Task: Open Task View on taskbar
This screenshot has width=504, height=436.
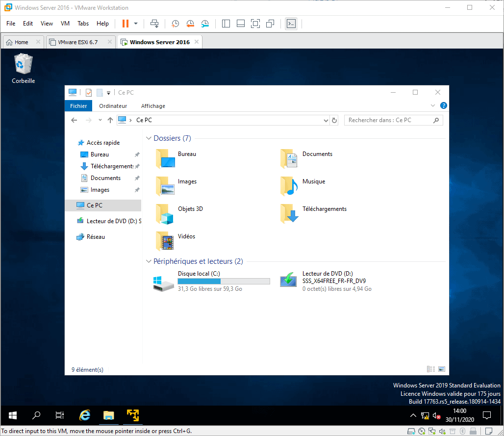Action: click(60, 415)
